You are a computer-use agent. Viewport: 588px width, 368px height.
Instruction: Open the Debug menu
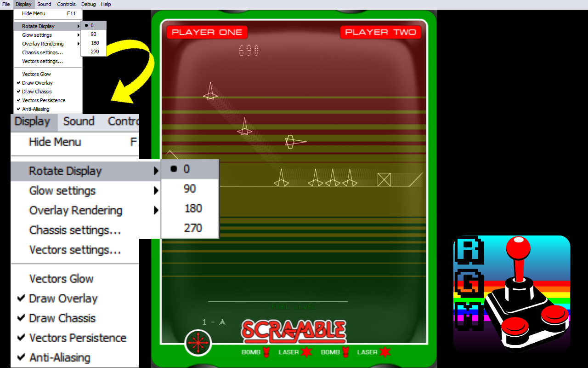tap(88, 4)
